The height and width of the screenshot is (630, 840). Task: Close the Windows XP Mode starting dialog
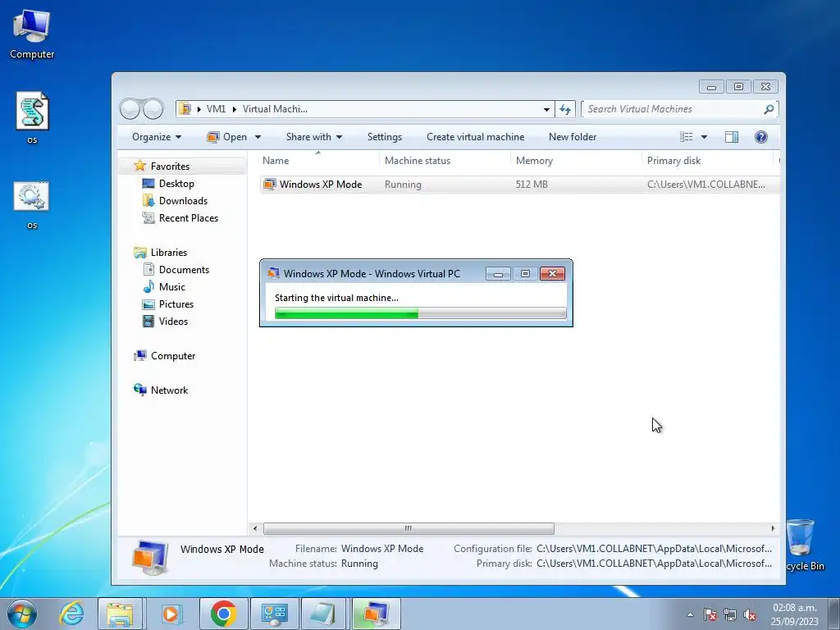tap(552, 274)
